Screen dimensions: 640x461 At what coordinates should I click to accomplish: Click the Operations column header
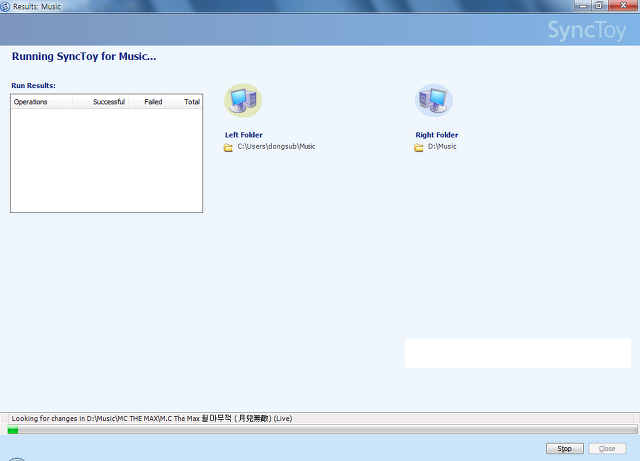[31, 102]
